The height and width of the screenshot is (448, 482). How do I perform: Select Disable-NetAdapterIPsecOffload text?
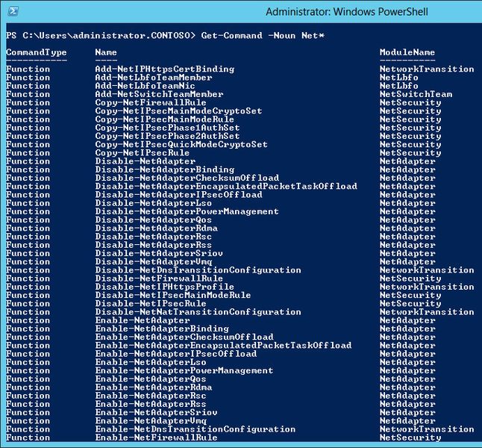tap(179, 194)
